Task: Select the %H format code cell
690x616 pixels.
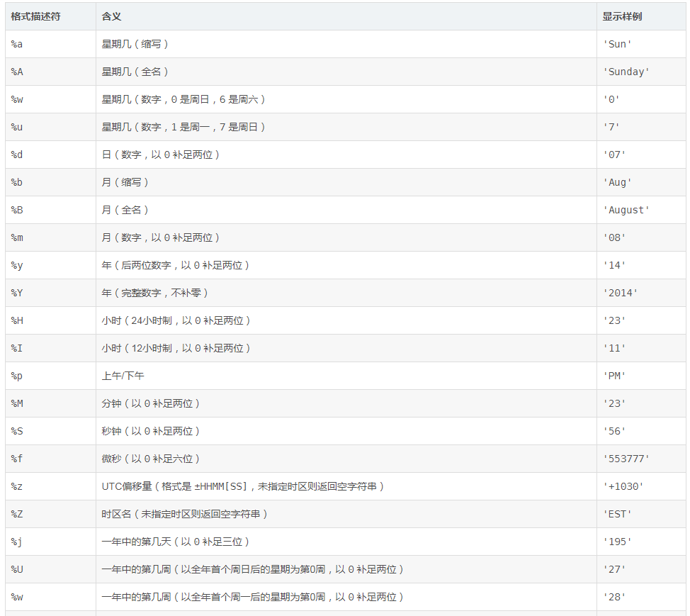Action: [x=17, y=320]
